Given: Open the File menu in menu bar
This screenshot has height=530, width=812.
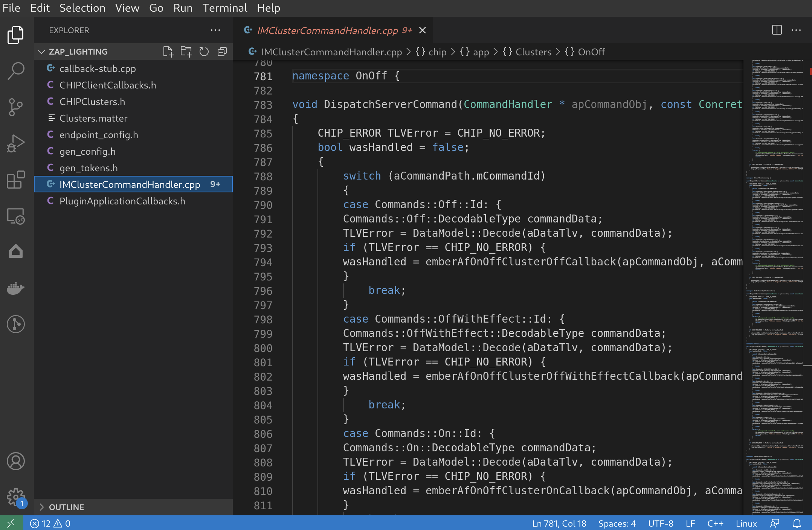Looking at the screenshot, I should (x=11, y=8).
